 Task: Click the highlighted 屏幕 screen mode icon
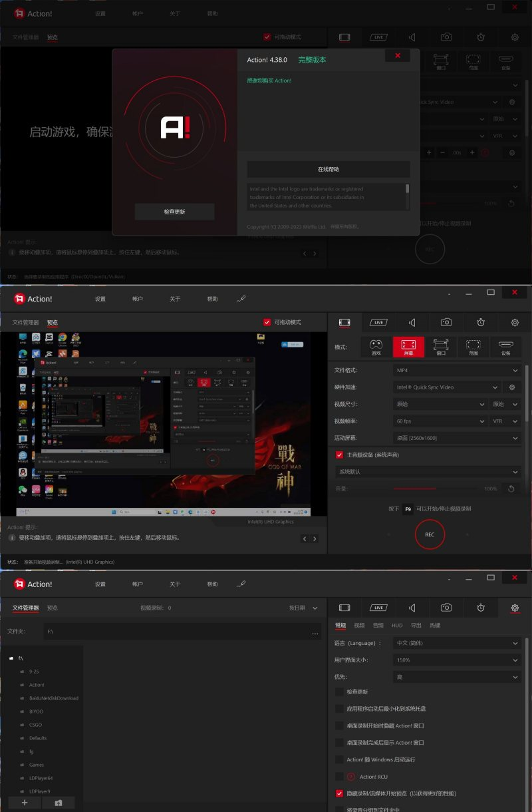coord(408,346)
